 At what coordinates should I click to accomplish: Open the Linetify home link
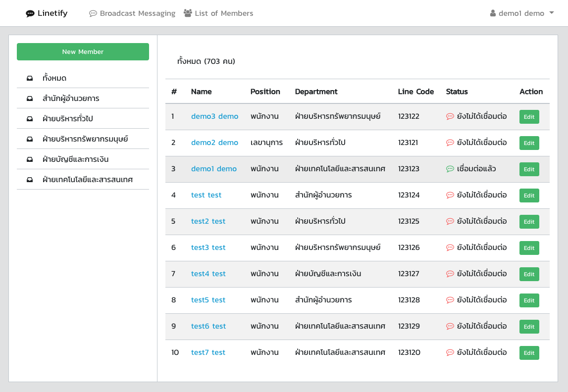click(47, 13)
